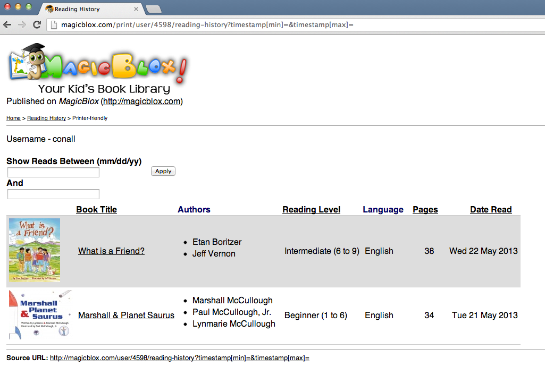Reload the page with the refresh icon
Image resolution: width=545 pixels, height=392 pixels.
36,24
